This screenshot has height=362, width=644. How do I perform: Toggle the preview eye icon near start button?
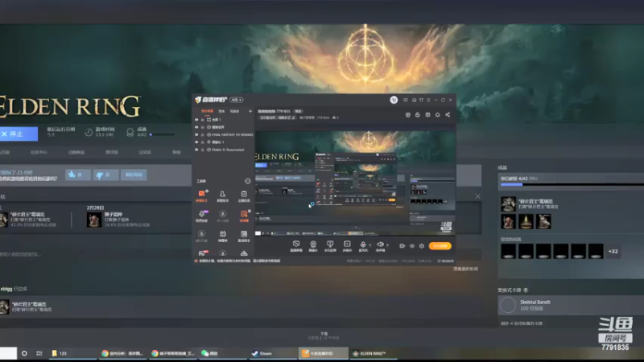pyautogui.click(x=412, y=246)
